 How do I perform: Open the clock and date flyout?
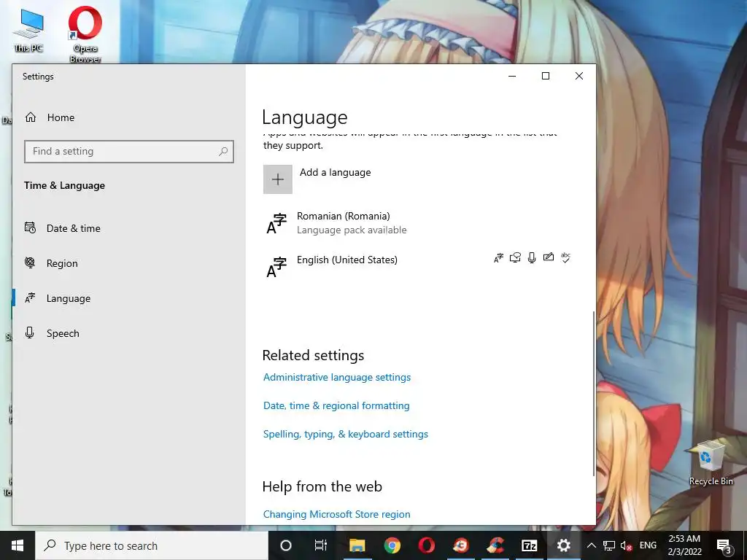tap(684, 545)
